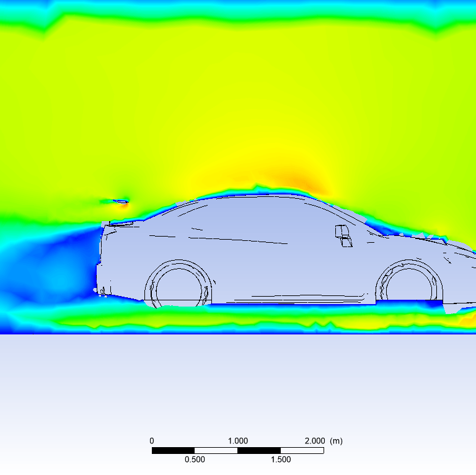The width and height of the screenshot is (476, 475).
Task: Click the "1.000" scale bar label
Action: click(238, 441)
